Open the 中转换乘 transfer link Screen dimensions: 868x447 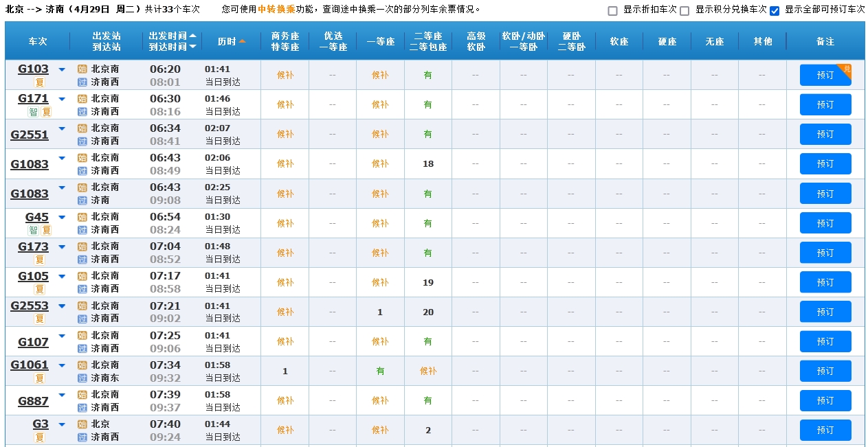[x=276, y=10]
